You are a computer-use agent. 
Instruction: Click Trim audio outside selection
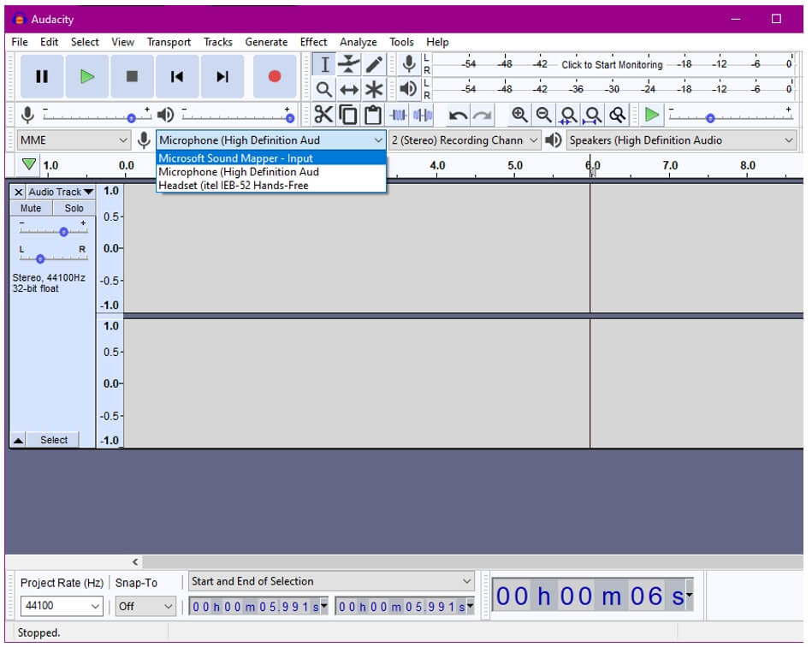pyautogui.click(x=398, y=115)
